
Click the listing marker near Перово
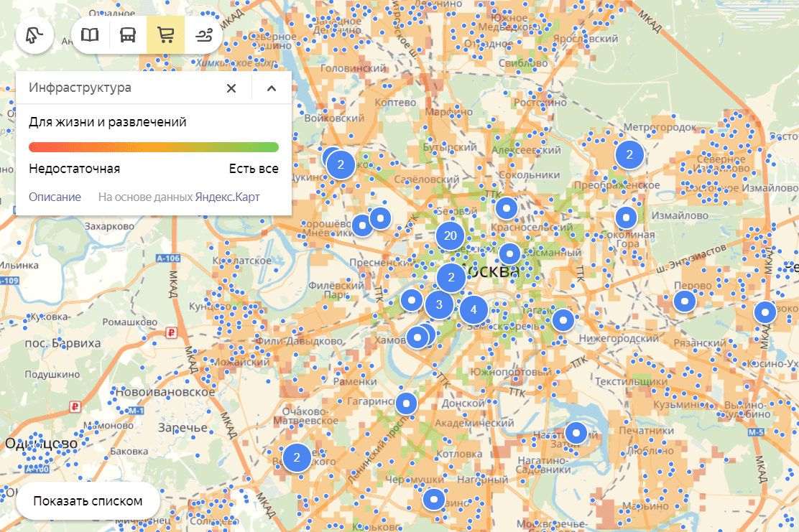click(x=685, y=302)
